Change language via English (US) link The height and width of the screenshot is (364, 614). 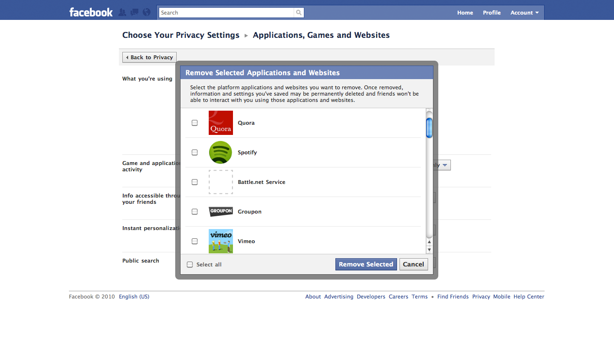coord(134,297)
